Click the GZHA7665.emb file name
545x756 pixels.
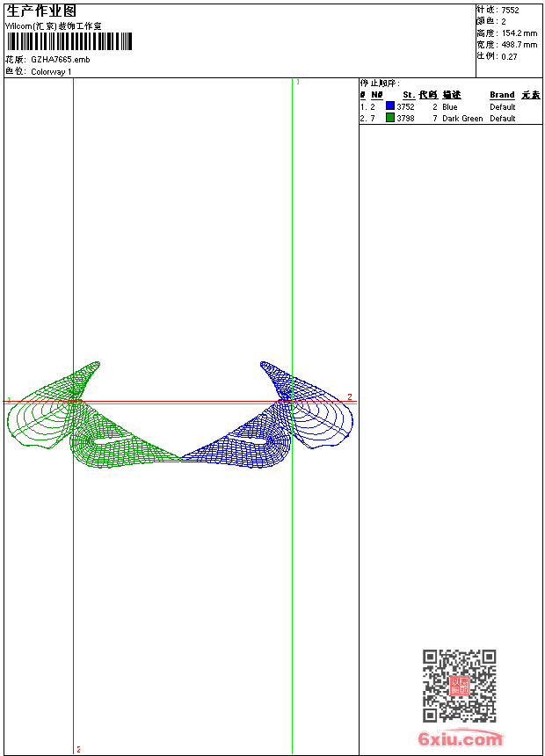[x=61, y=60]
